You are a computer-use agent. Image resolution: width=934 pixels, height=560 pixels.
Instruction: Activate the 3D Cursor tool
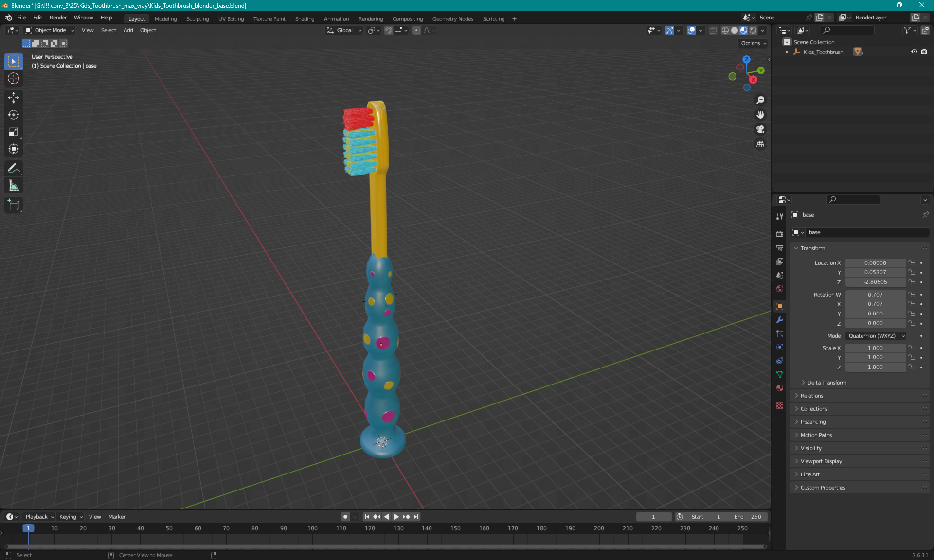coord(14,78)
